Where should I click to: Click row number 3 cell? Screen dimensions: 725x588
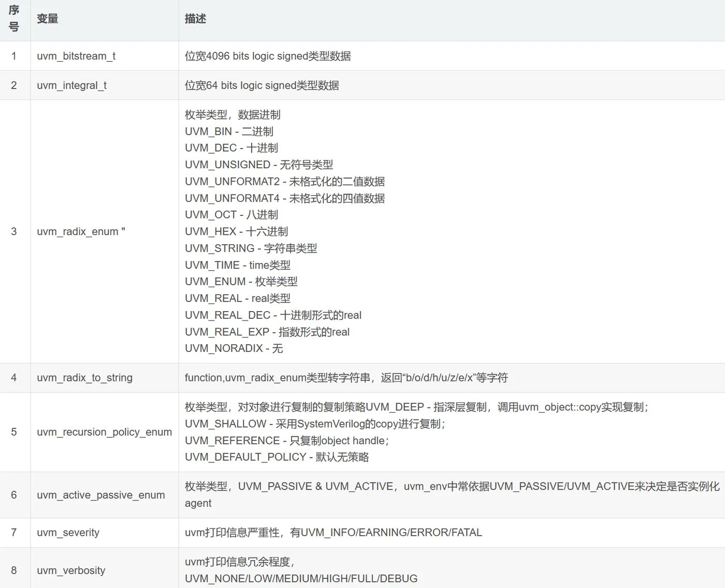15,231
